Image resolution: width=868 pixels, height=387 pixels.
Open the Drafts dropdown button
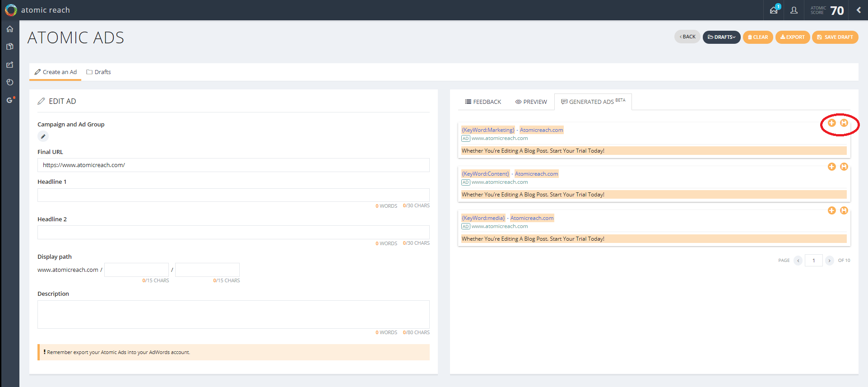[721, 37]
